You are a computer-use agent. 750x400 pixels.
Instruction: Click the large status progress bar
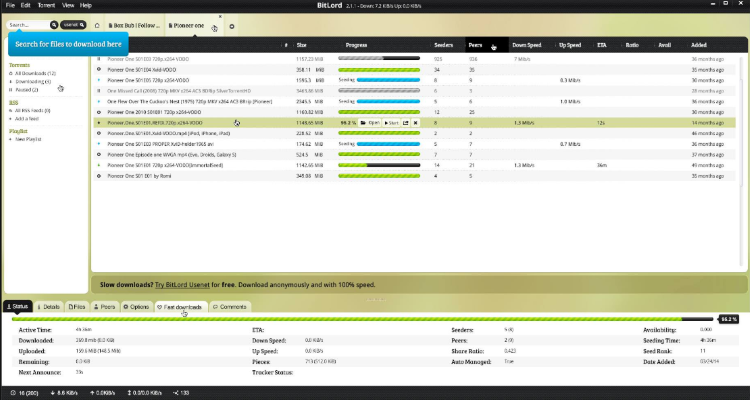(362, 319)
